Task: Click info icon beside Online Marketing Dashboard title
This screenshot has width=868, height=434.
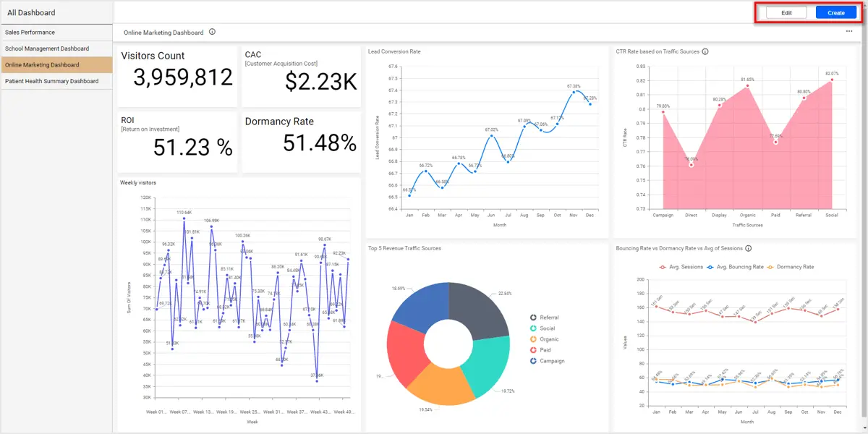Action: point(212,32)
